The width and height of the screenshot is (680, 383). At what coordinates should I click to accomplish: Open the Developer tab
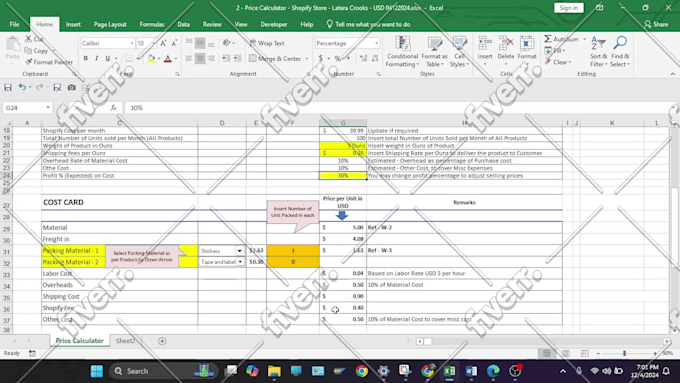(274, 24)
